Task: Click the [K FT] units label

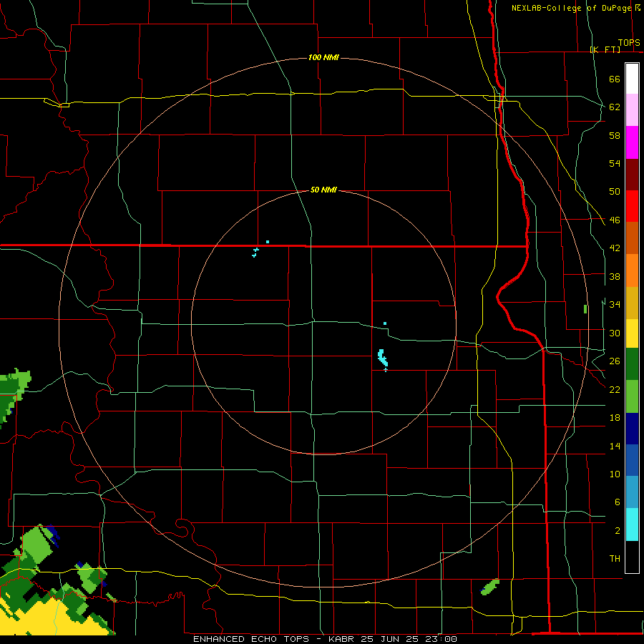Action: [x=605, y=49]
